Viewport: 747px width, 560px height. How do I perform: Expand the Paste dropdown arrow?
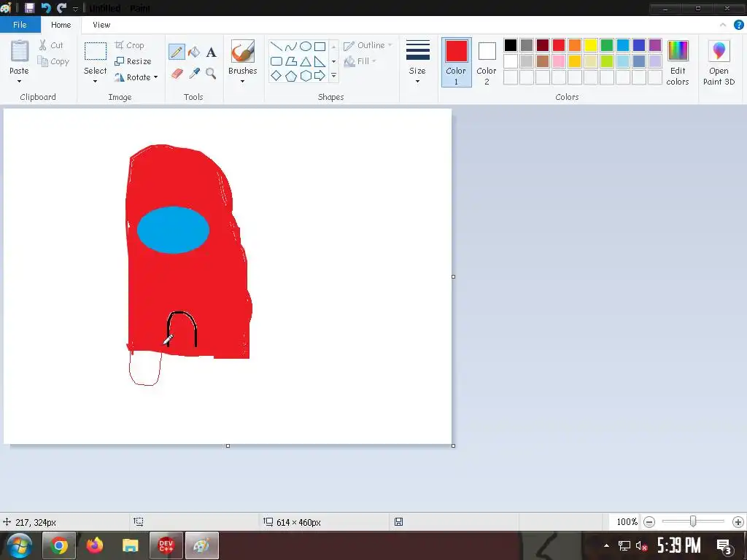(x=20, y=82)
